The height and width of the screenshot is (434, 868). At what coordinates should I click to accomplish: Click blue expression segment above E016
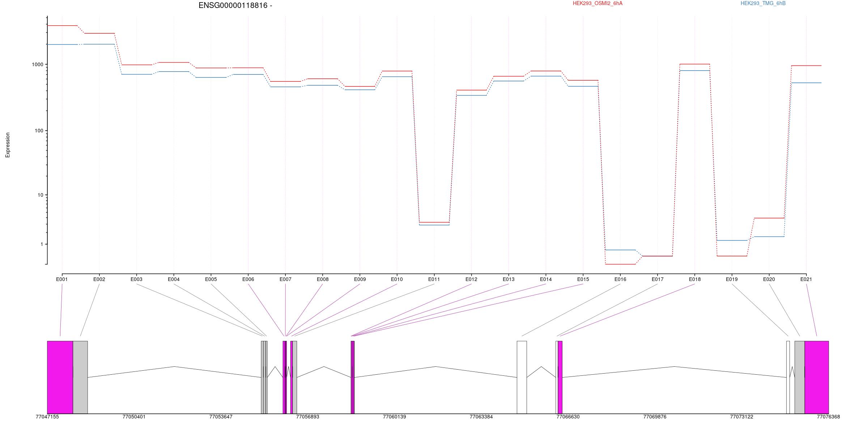(x=620, y=250)
